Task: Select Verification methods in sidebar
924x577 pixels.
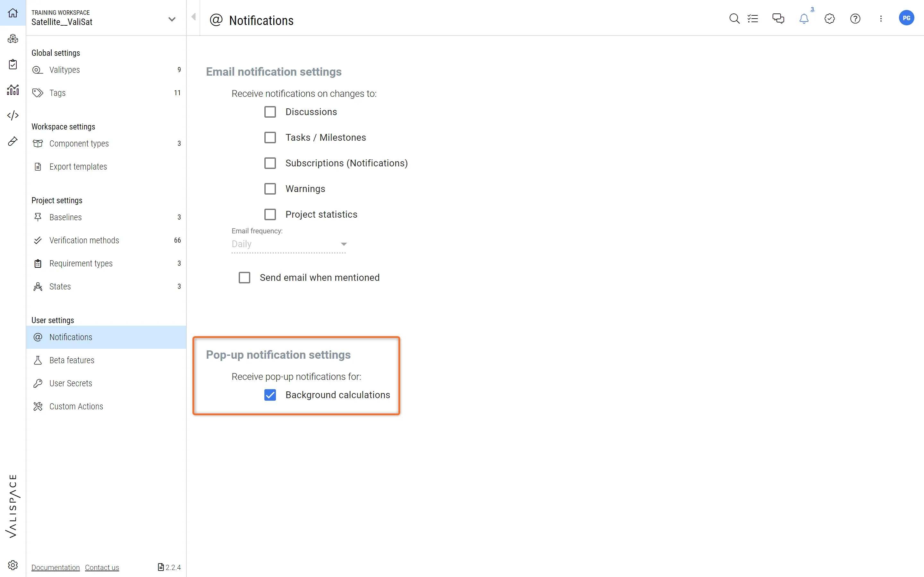Action: (84, 240)
